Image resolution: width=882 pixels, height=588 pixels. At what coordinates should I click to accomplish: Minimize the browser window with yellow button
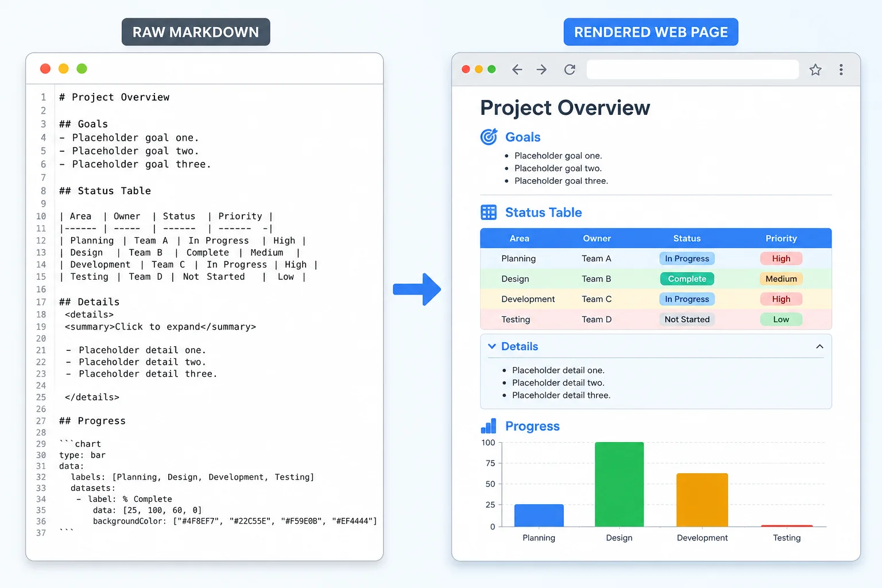(x=479, y=69)
